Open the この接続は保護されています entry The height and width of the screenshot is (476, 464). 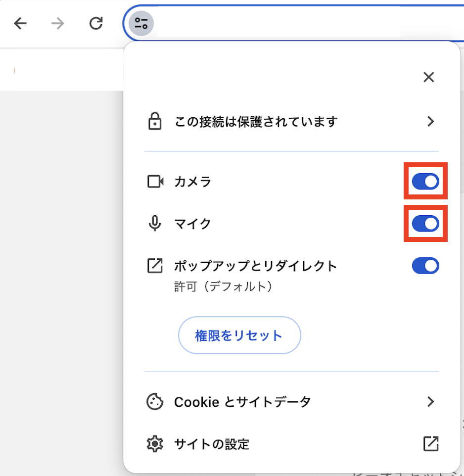pyautogui.click(x=256, y=121)
